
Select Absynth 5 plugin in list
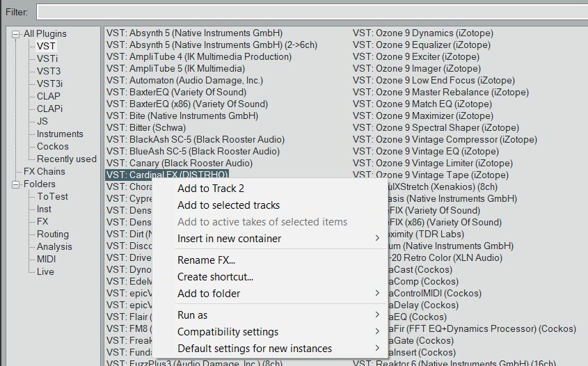pyautogui.click(x=194, y=33)
